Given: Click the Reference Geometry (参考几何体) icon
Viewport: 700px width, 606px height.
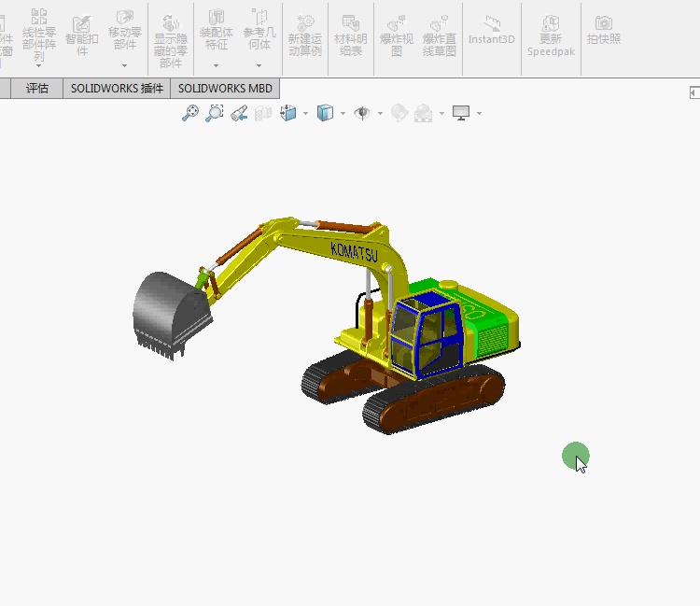Looking at the screenshot, I should pyautogui.click(x=259, y=17).
